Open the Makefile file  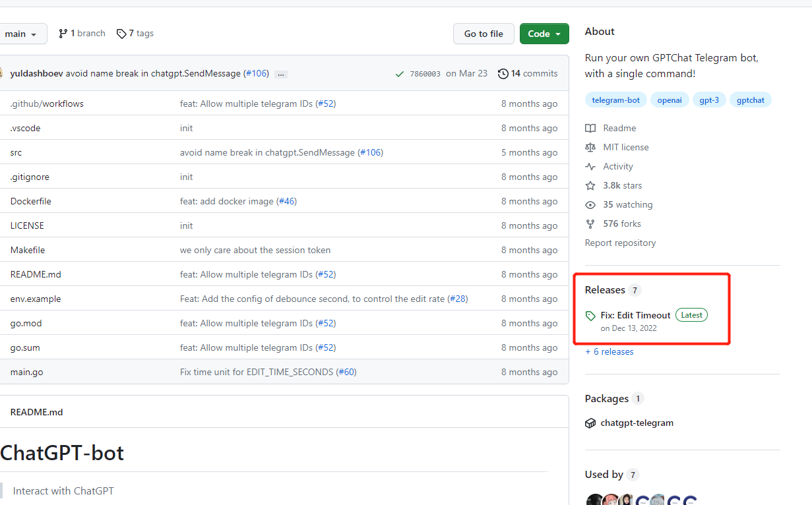pos(28,250)
